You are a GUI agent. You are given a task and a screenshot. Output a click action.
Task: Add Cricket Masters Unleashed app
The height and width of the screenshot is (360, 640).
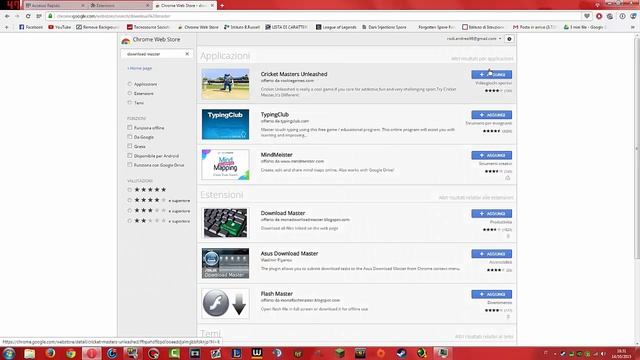pos(491,74)
